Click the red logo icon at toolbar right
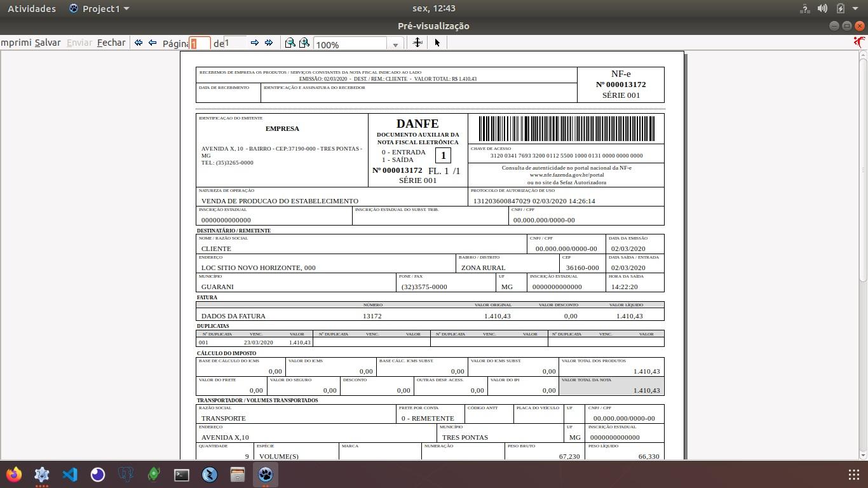This screenshot has width=868, height=488. (859, 42)
